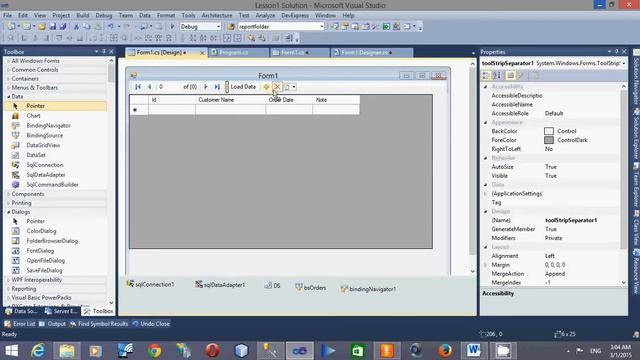Open the Output panel
The width and height of the screenshot is (640, 360).
(x=52, y=324)
